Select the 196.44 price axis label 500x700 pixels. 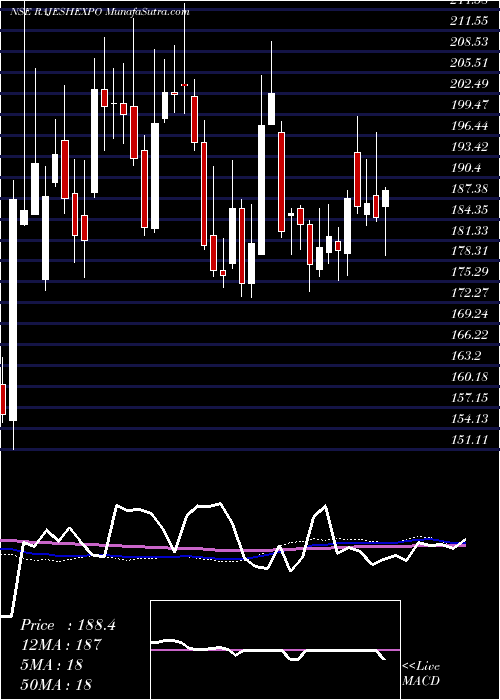pos(468,126)
